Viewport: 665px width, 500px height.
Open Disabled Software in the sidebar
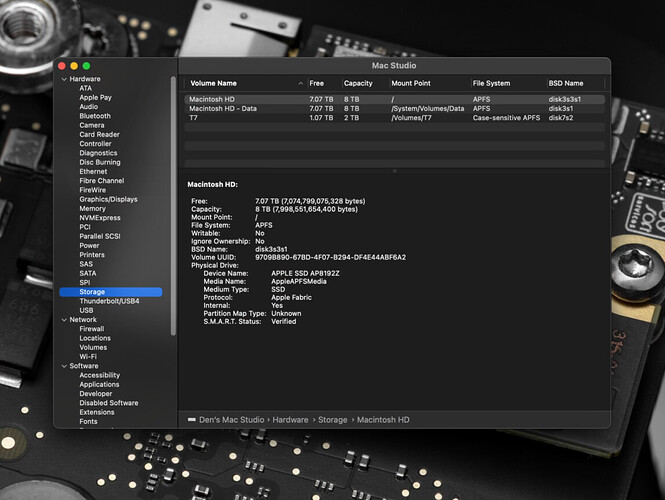coord(109,403)
